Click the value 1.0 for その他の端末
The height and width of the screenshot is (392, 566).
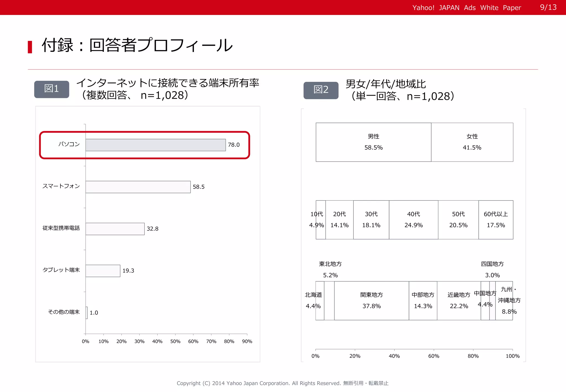pyautogui.click(x=94, y=313)
